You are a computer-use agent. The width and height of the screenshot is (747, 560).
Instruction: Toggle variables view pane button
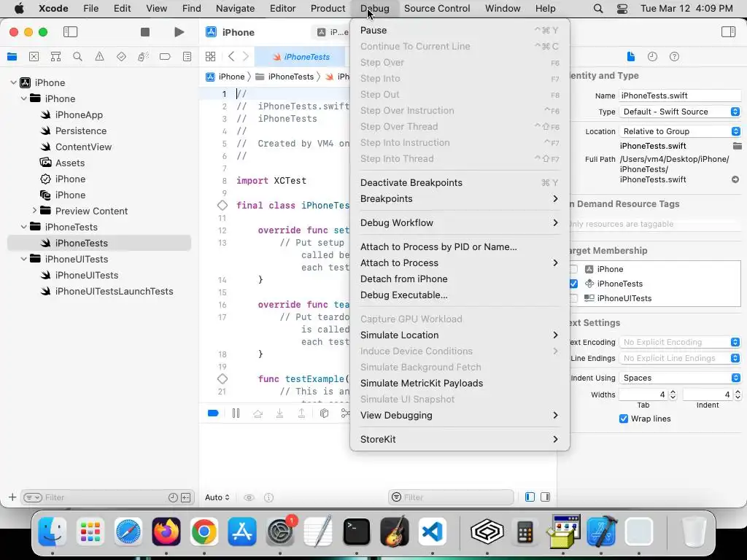pos(530,497)
